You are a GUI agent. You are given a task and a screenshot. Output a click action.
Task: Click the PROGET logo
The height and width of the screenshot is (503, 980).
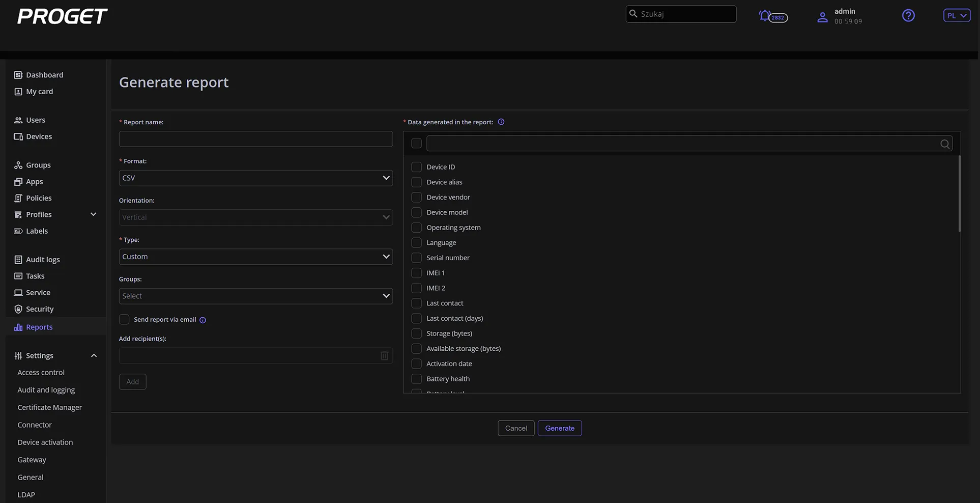click(62, 16)
